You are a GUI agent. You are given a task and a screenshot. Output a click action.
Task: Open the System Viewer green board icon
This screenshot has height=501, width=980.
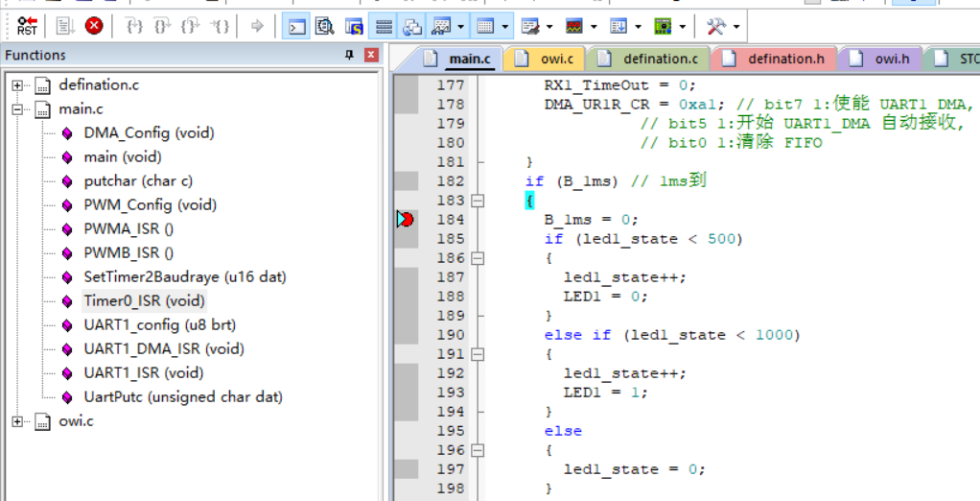[663, 26]
